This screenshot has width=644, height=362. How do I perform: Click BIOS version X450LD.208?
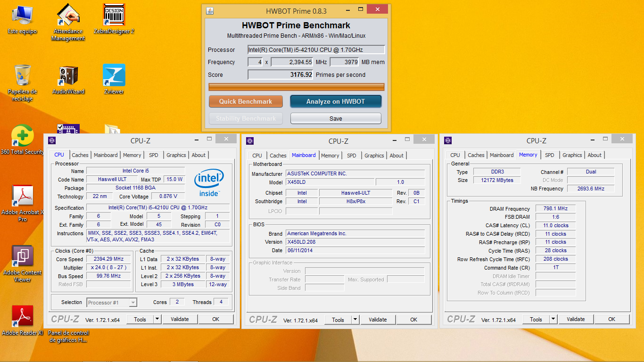(x=355, y=242)
